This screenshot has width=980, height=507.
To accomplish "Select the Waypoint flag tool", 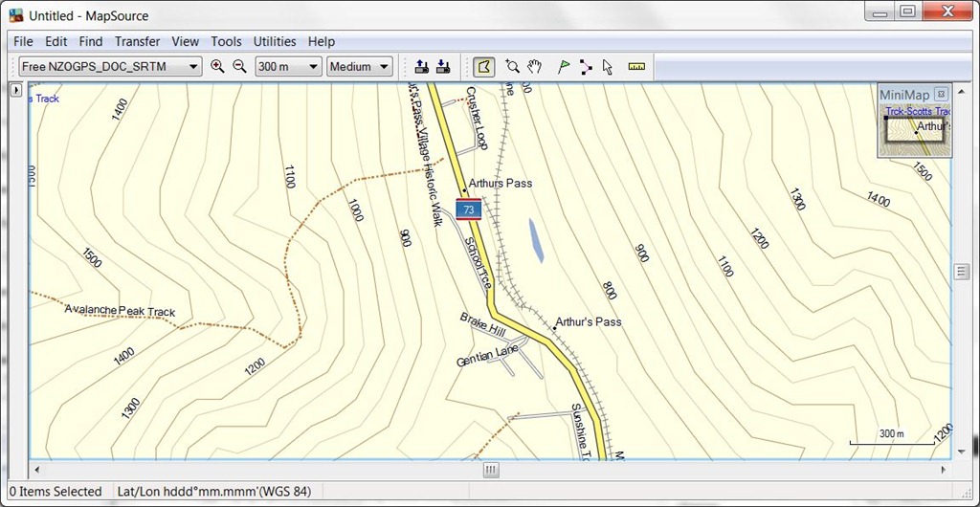I will pyautogui.click(x=564, y=66).
